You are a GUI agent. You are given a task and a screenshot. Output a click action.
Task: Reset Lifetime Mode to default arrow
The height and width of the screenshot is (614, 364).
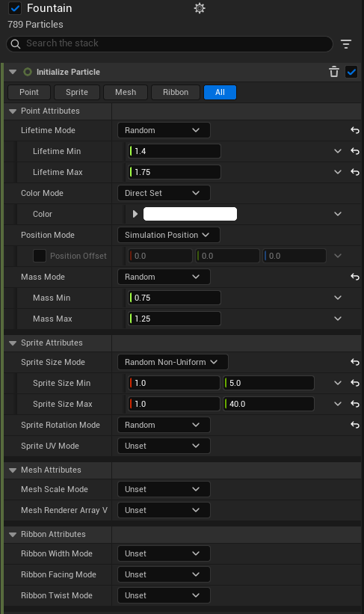(x=354, y=130)
